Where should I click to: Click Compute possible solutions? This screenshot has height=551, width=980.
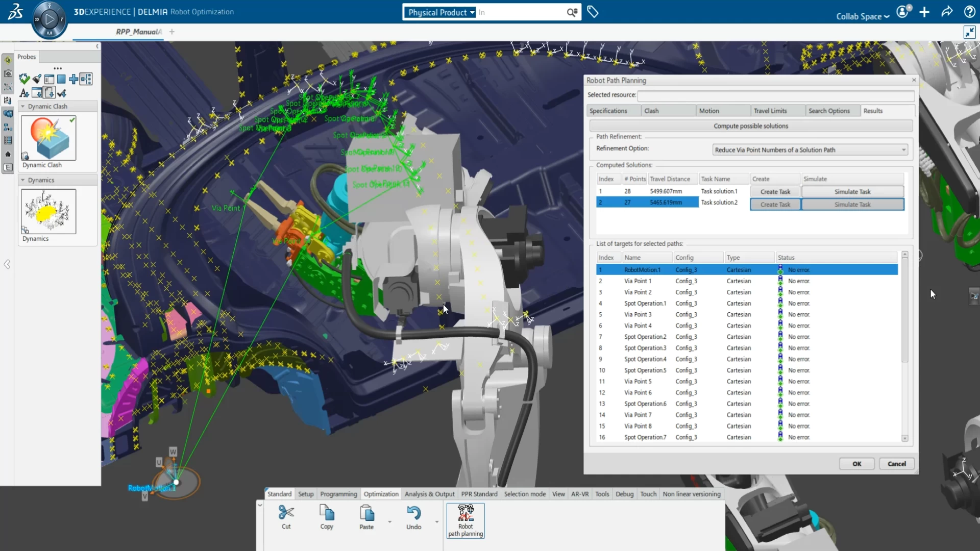[751, 126]
